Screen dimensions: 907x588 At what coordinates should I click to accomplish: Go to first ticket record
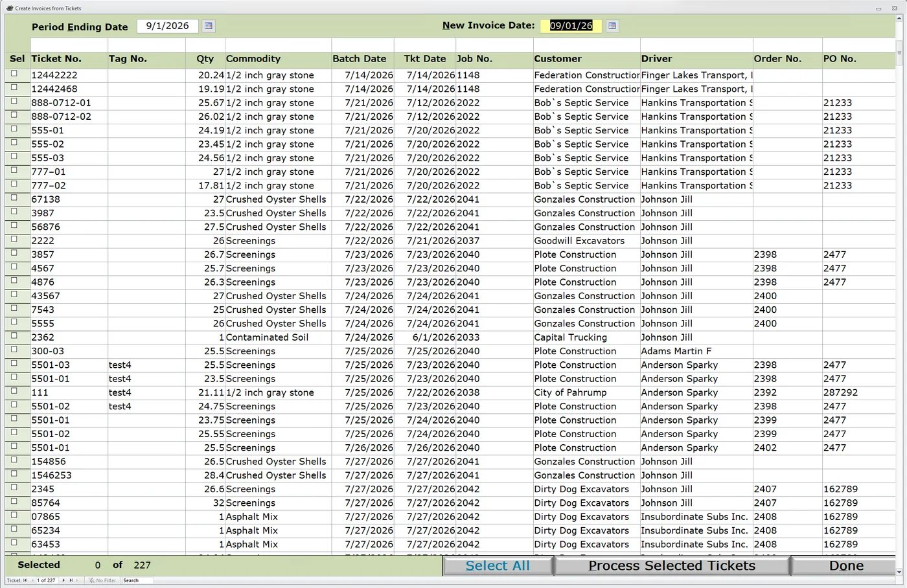[x=25, y=580]
